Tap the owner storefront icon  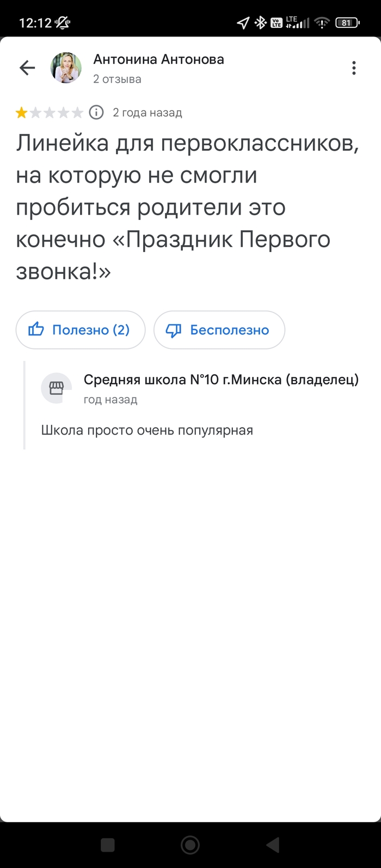tap(57, 388)
